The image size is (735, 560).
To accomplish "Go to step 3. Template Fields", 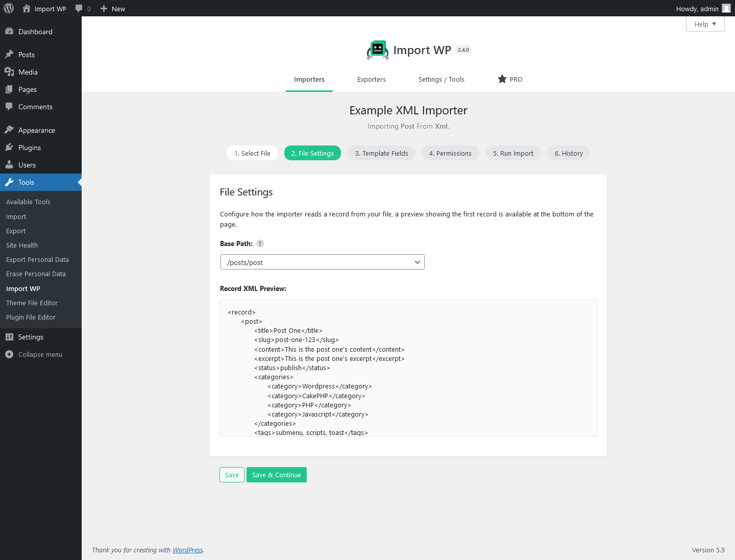I will tap(381, 153).
